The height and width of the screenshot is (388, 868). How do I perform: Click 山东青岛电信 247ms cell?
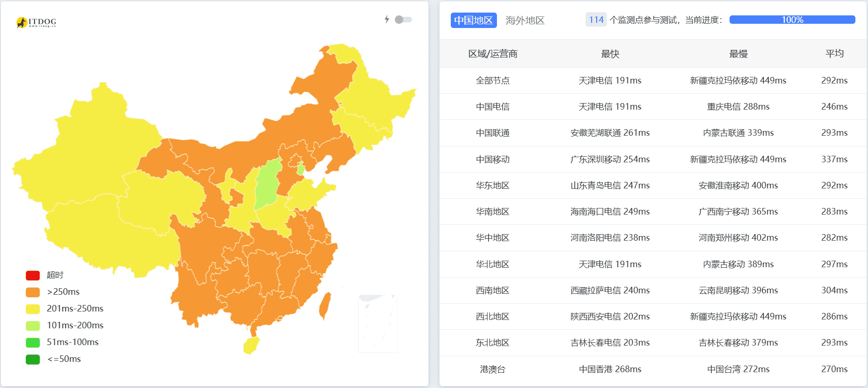[610, 185]
